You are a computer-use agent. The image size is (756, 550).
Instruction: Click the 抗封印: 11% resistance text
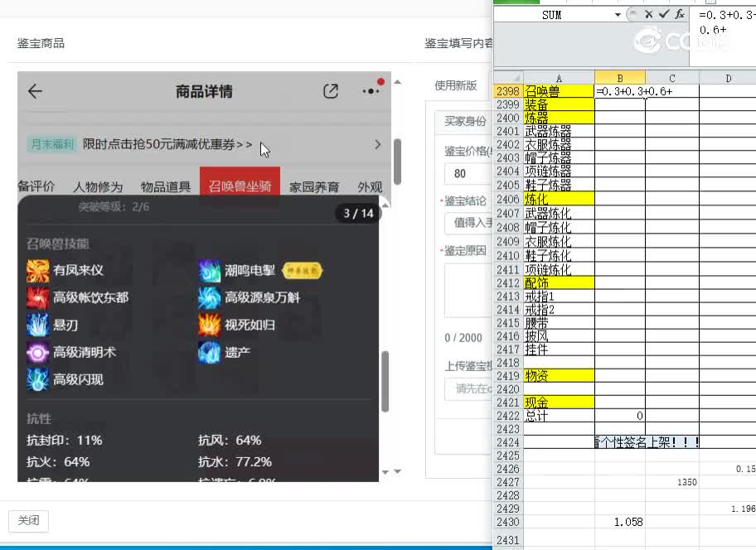[x=65, y=440]
